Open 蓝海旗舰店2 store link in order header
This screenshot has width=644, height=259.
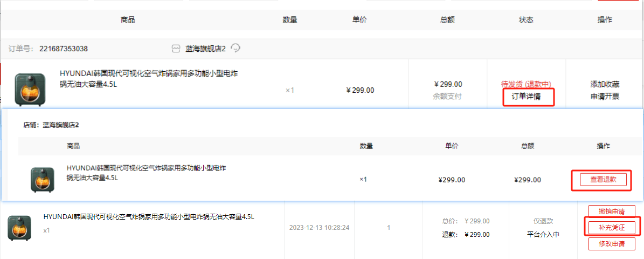[x=205, y=49]
